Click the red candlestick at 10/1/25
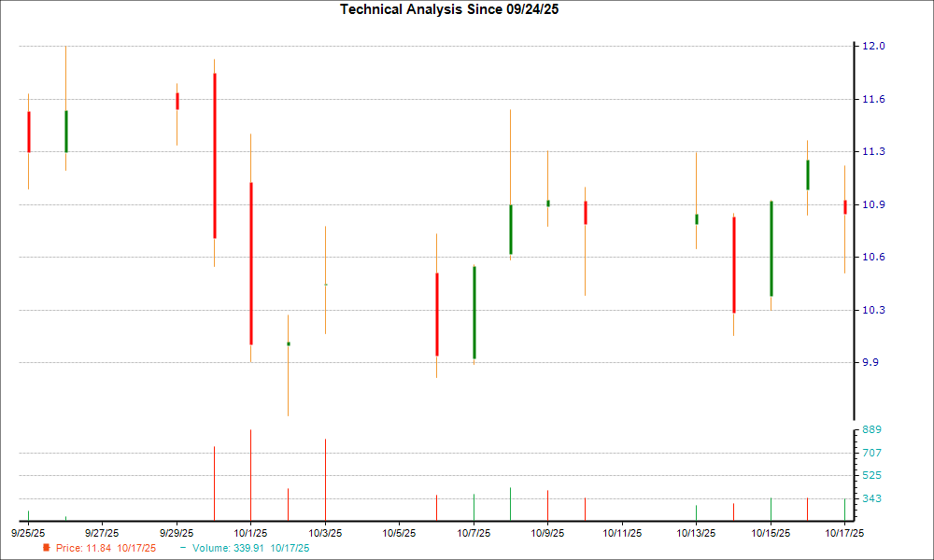Image resolution: width=934 pixels, height=560 pixels. tap(251, 263)
